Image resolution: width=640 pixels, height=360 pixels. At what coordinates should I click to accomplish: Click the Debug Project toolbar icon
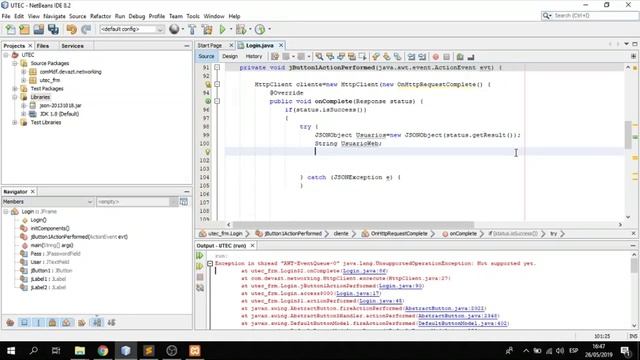[x=241, y=29]
